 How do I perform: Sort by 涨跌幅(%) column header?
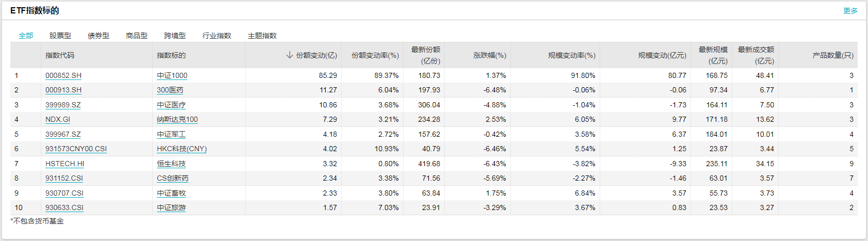(x=489, y=55)
